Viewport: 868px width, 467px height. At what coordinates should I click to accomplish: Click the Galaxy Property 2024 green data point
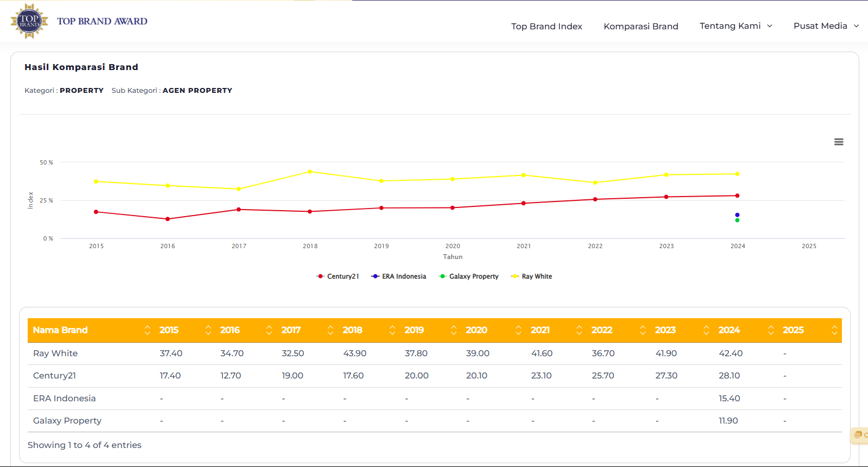(737, 220)
